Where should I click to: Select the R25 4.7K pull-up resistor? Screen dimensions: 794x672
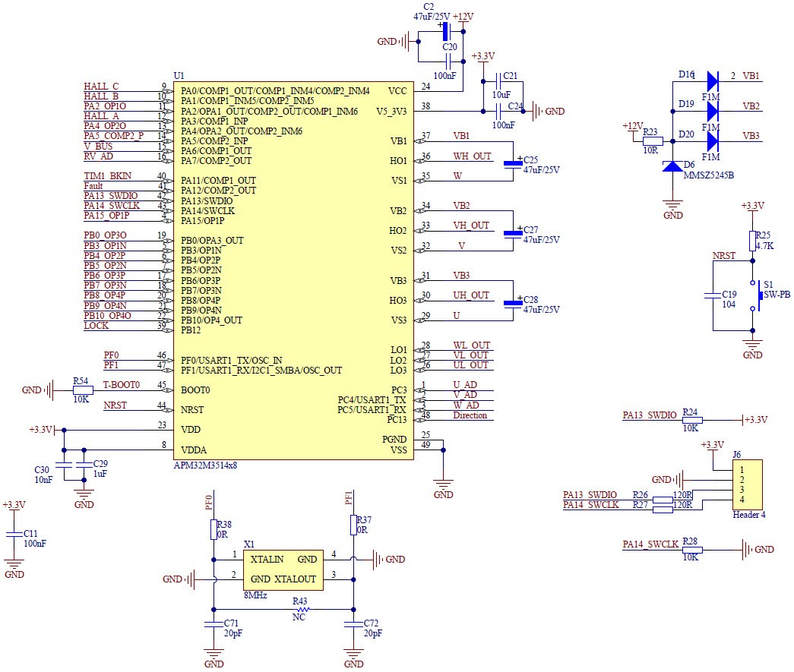[752, 241]
